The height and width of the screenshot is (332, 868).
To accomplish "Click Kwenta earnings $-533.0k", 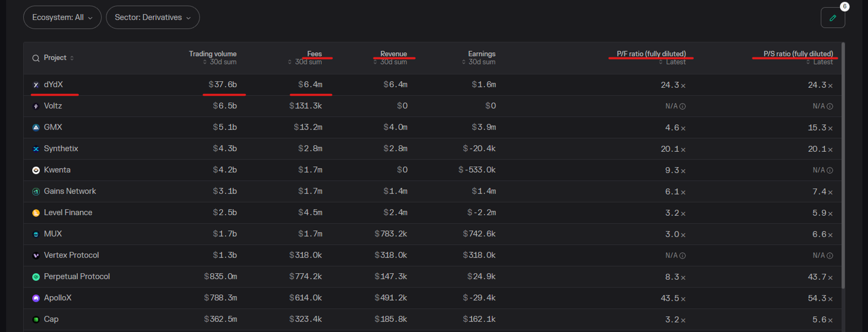I will (477, 170).
